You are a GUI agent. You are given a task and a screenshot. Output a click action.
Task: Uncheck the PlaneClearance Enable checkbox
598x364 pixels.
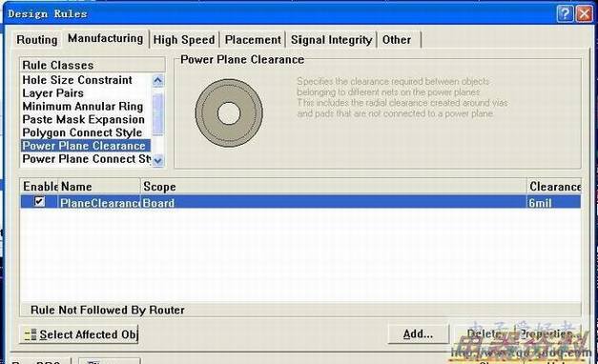pyautogui.click(x=39, y=201)
